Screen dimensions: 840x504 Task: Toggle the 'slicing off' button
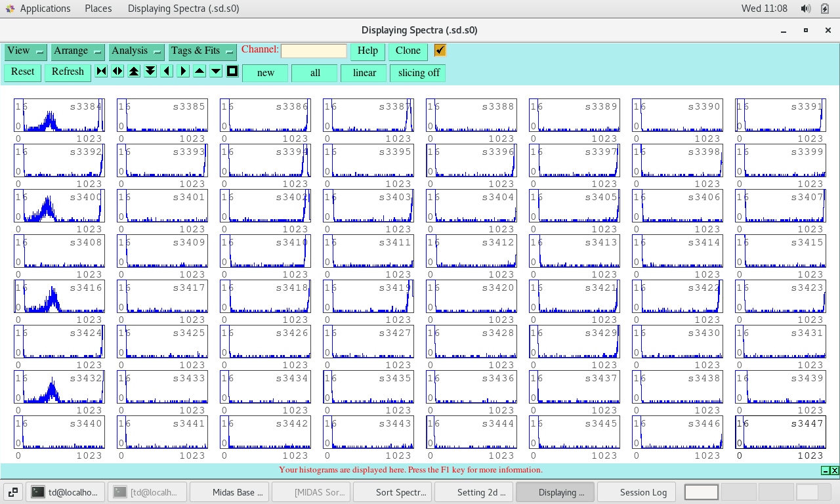[418, 73]
